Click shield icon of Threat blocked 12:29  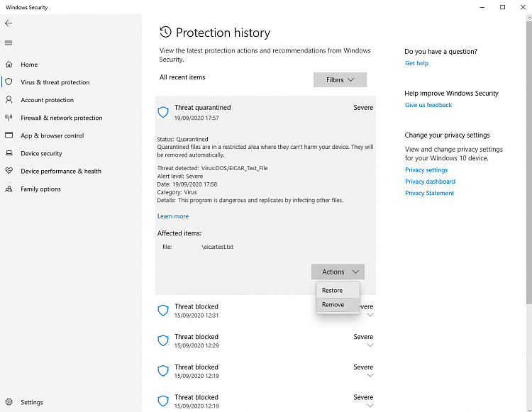point(163,340)
